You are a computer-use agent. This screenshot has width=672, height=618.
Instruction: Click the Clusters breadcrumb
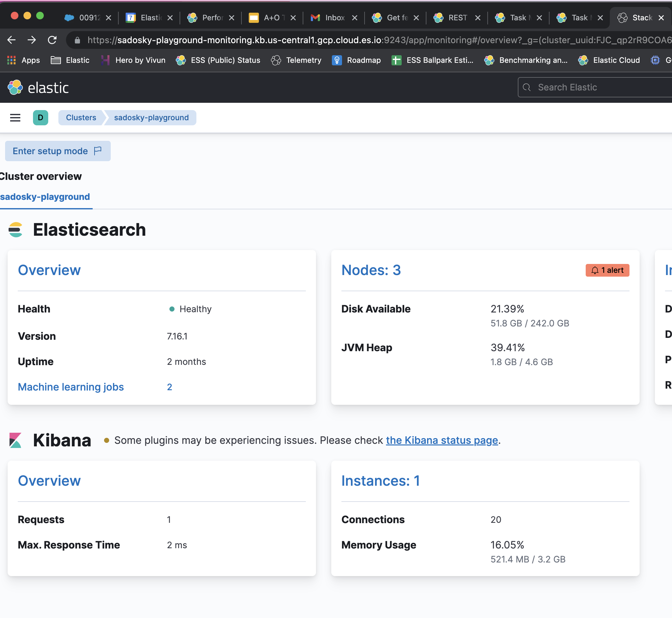pyautogui.click(x=81, y=118)
